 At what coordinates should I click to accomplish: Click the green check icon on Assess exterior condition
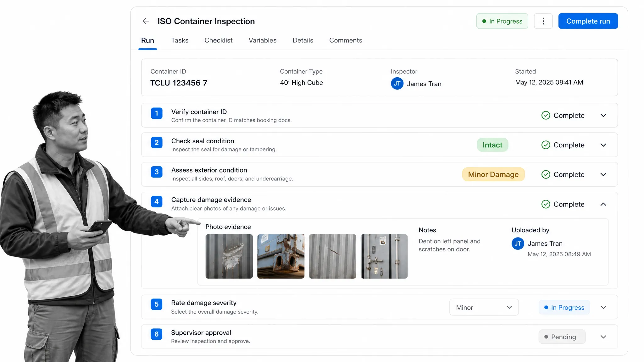point(546,174)
